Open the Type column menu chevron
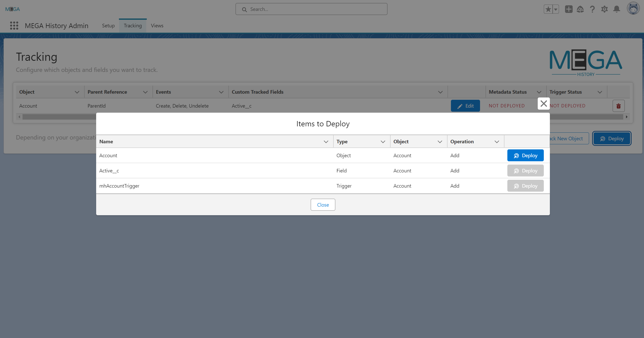This screenshot has height=338, width=644. coord(383,142)
